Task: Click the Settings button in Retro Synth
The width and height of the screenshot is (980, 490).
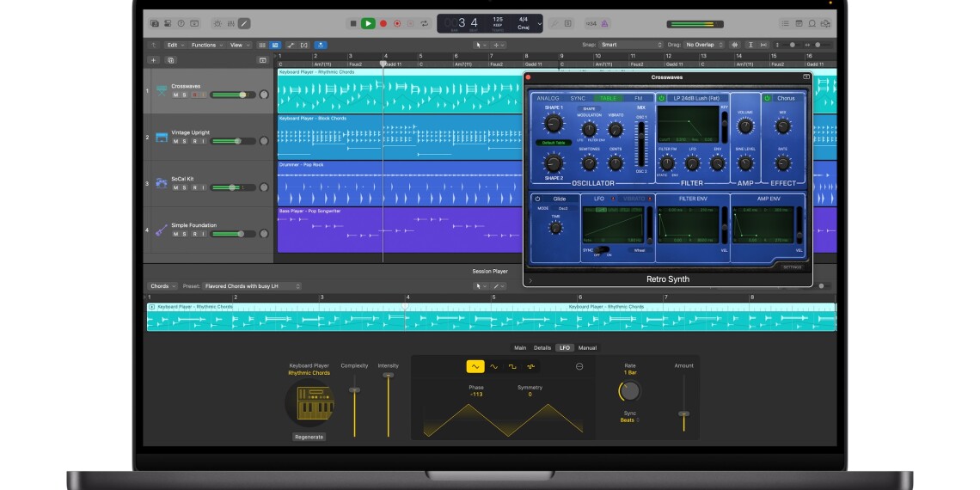Action: click(x=792, y=266)
